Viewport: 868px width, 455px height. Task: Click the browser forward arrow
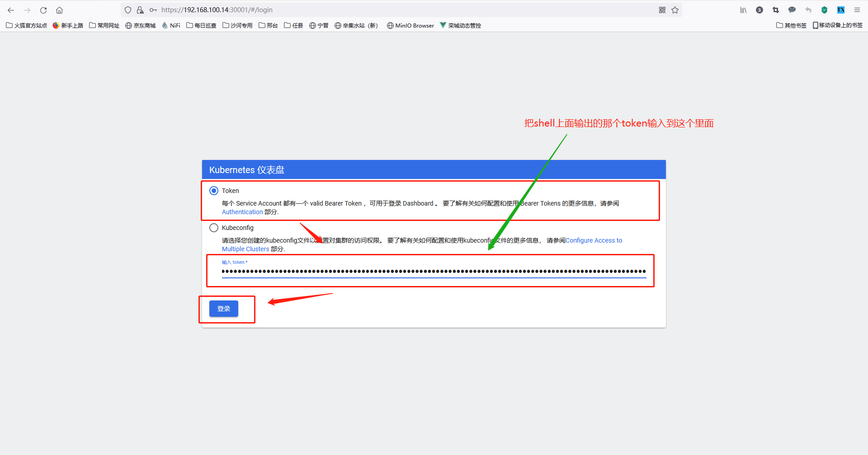point(27,10)
